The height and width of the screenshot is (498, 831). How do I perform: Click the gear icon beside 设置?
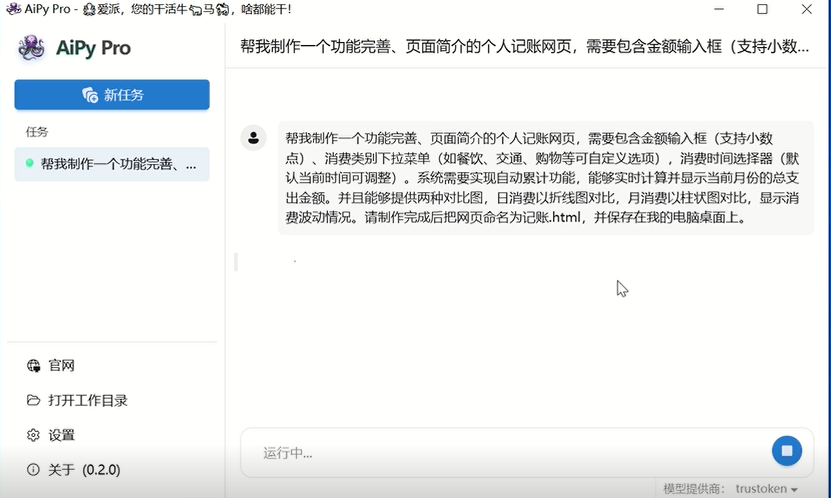coord(33,435)
